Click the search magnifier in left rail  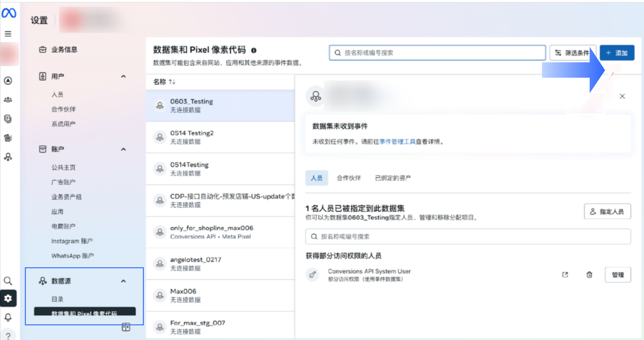[8, 281]
